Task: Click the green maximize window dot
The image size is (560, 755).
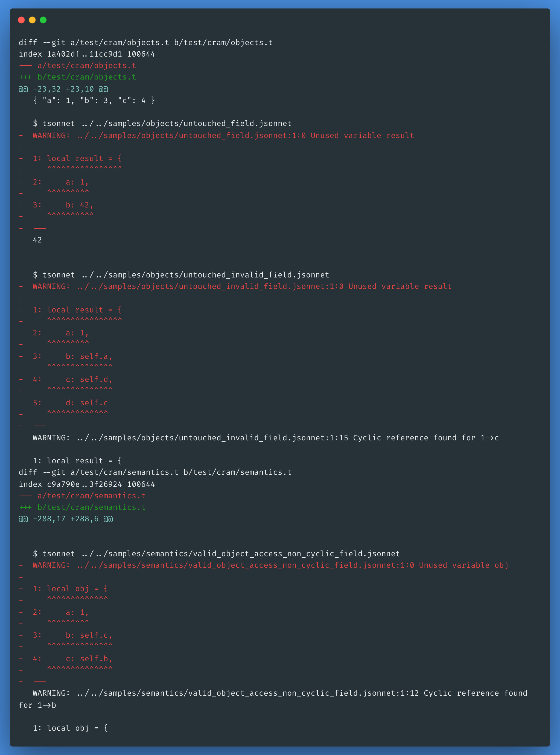Action: [x=43, y=20]
